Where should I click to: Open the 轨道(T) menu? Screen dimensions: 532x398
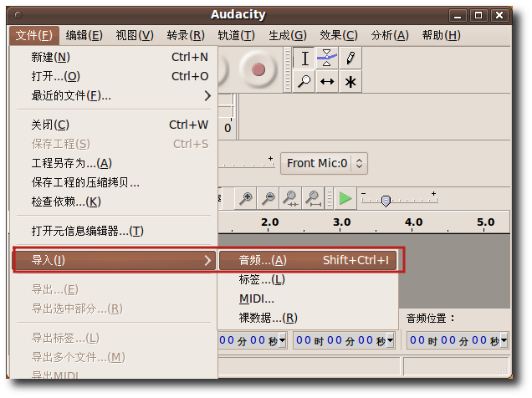coord(236,35)
